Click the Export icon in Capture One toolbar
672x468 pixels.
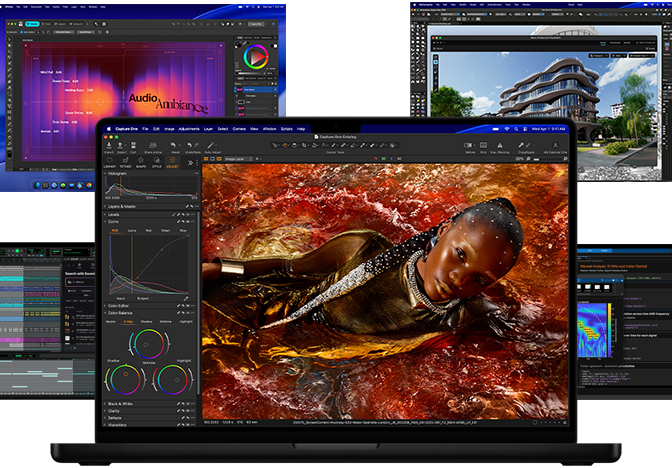(120, 145)
